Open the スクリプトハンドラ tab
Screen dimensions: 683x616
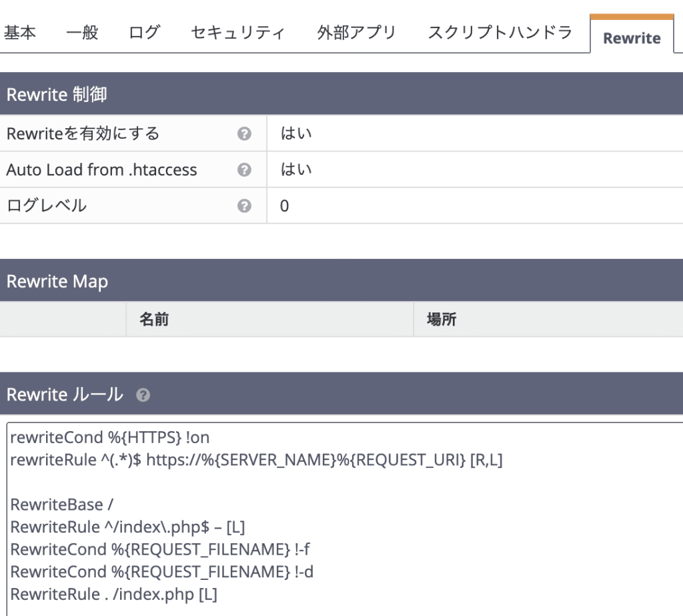500,33
